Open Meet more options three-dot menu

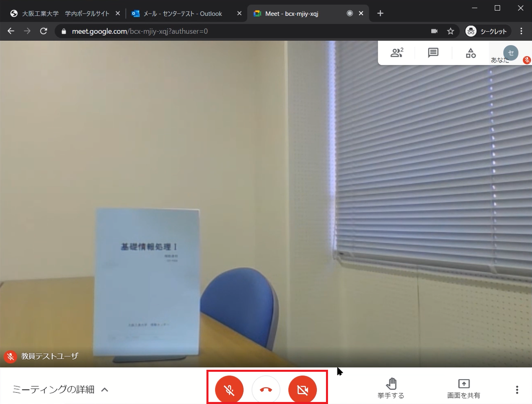[x=517, y=390]
